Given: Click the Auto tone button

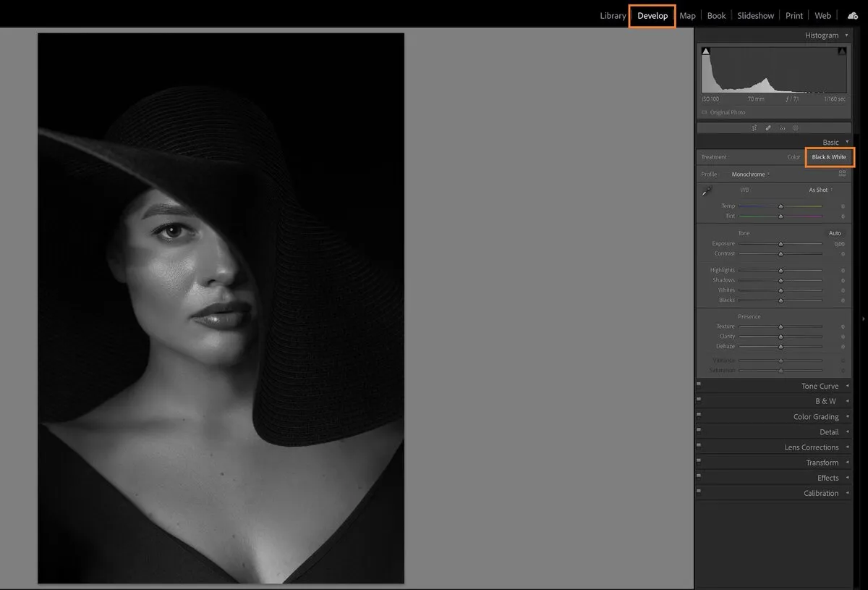Looking at the screenshot, I should 835,233.
